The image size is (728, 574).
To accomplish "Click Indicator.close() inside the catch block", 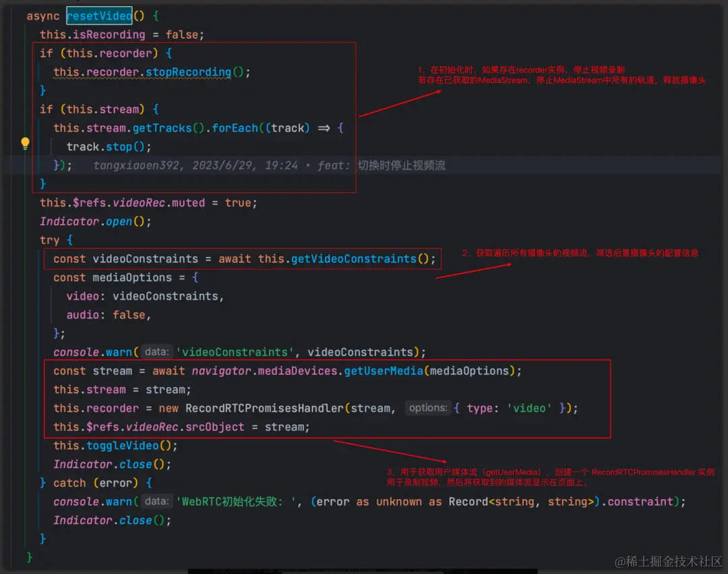I will pyautogui.click(x=112, y=521).
